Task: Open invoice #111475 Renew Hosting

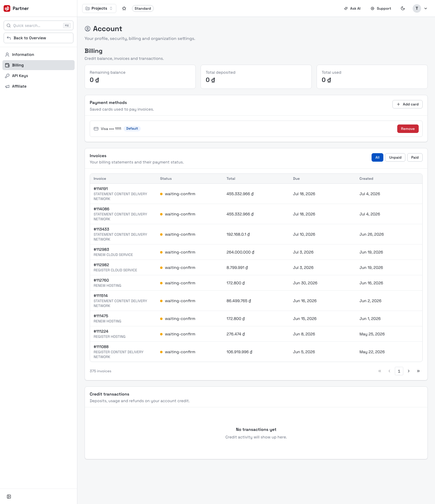Action: (x=256, y=318)
